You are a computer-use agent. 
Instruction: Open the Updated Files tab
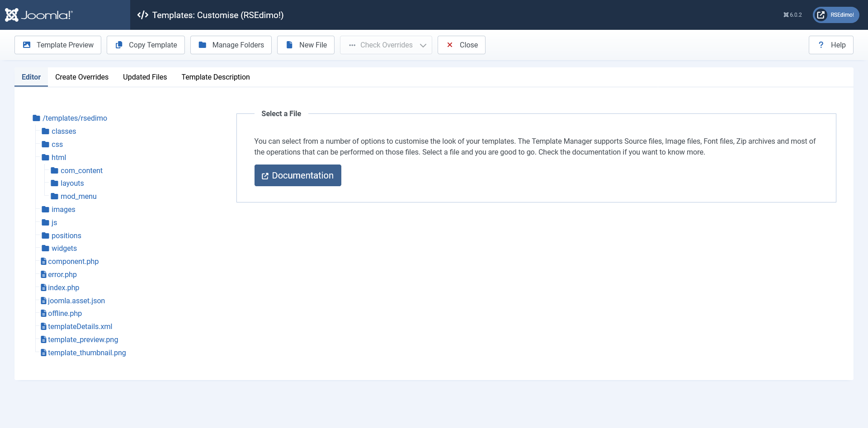145,77
